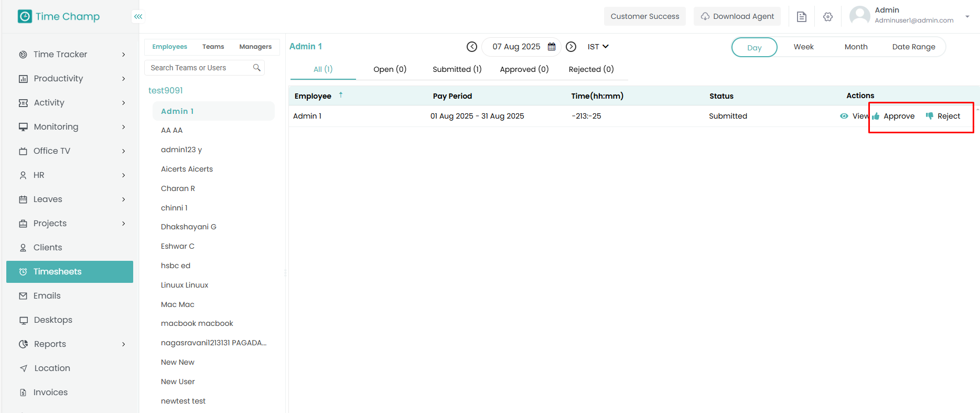The image size is (980, 413).
Task: Open settings gear icon in header
Action: (x=828, y=17)
